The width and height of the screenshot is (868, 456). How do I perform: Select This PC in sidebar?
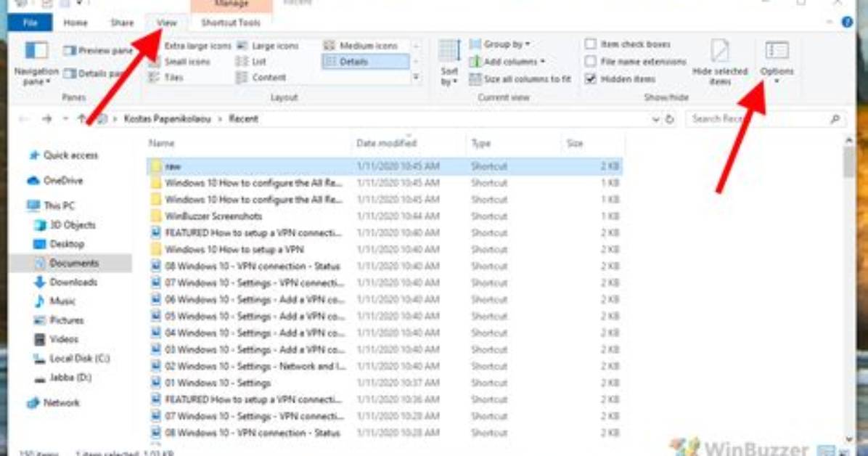coord(51,205)
